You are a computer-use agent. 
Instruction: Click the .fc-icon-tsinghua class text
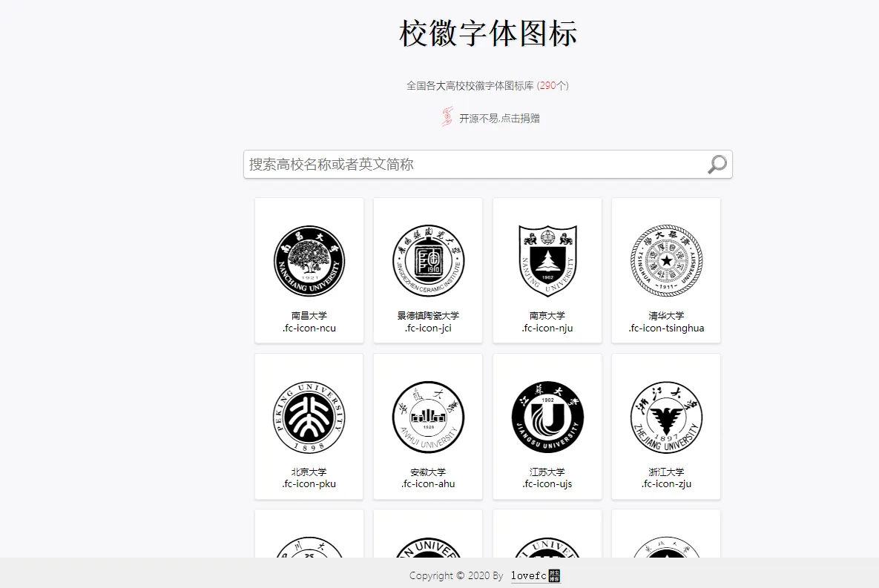click(x=667, y=328)
